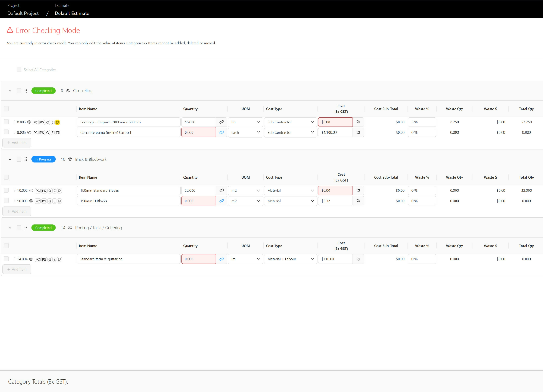Click the PS icon on 190mm Standard Blocks row
This screenshot has height=392, width=543.
44,190
